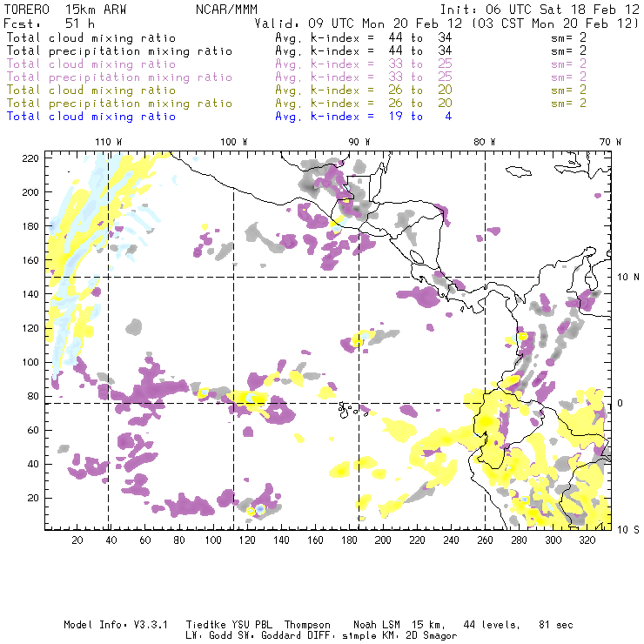Screen dimensions: 644x644
Task: Click blue 'Avg. k-index = 19 to 4'
Action: (x=364, y=117)
